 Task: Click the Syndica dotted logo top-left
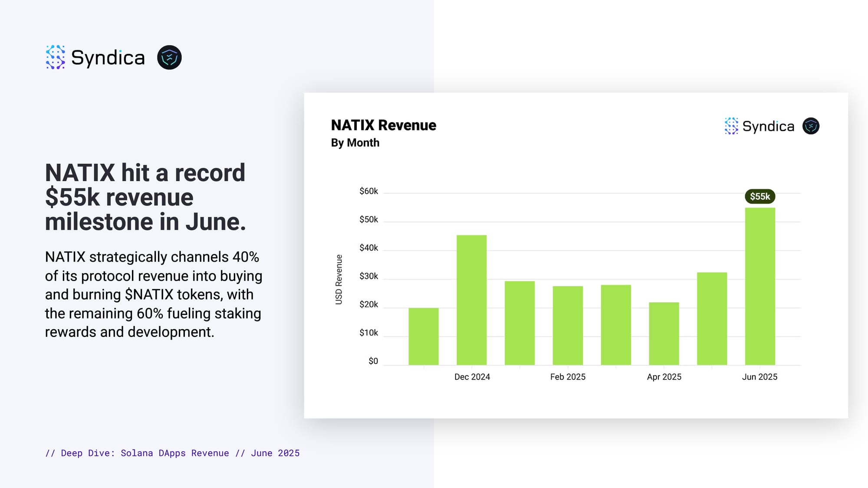(56, 57)
